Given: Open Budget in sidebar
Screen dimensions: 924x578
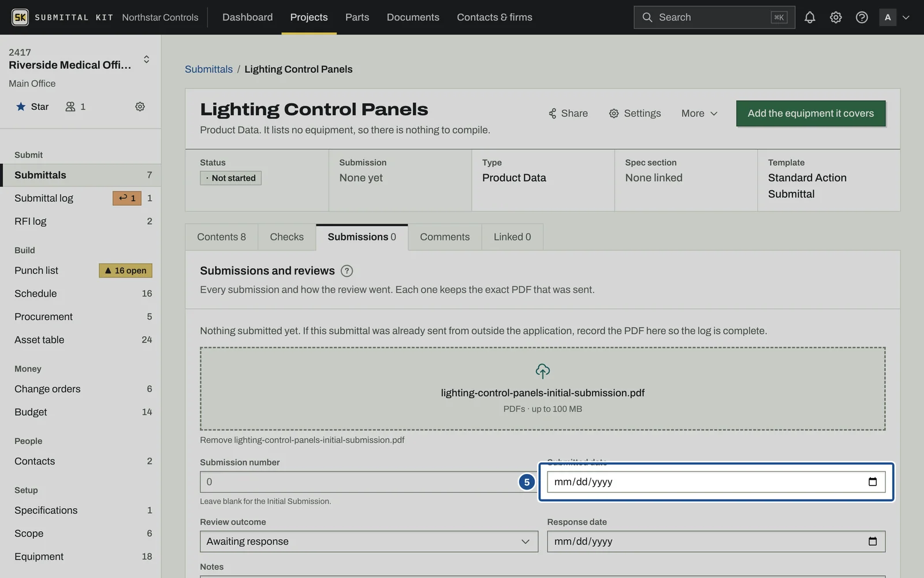Looking at the screenshot, I should tap(81, 412).
